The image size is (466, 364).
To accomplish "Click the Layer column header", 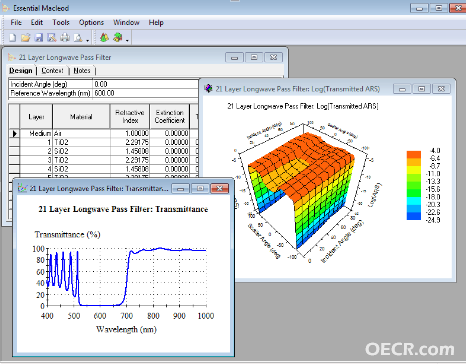I will (x=36, y=117).
